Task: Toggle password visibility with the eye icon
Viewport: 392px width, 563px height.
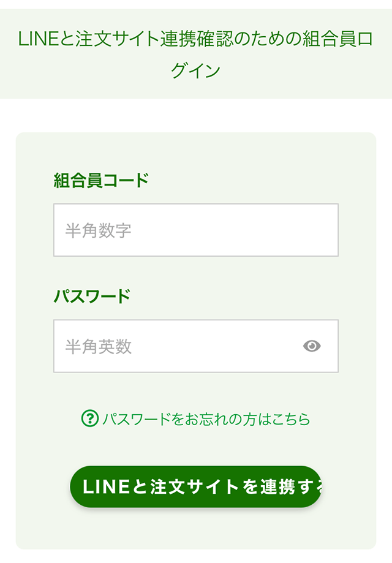Action: [312, 346]
